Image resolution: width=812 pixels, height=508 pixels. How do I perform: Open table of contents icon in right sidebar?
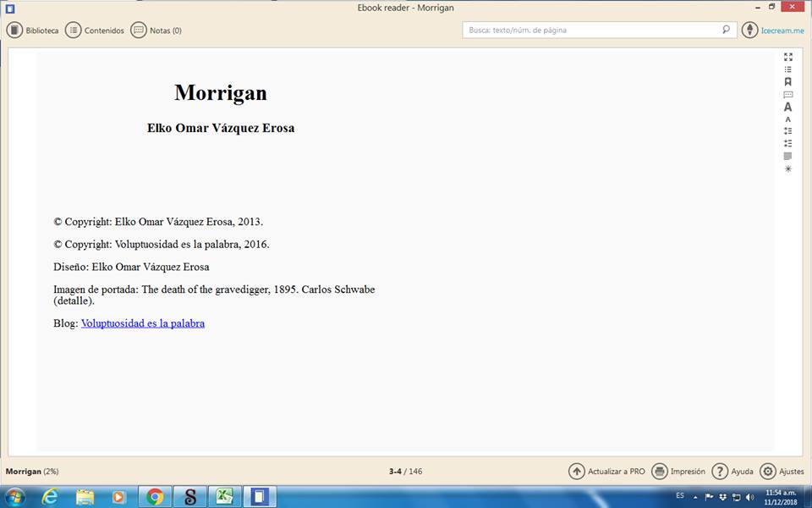point(787,69)
